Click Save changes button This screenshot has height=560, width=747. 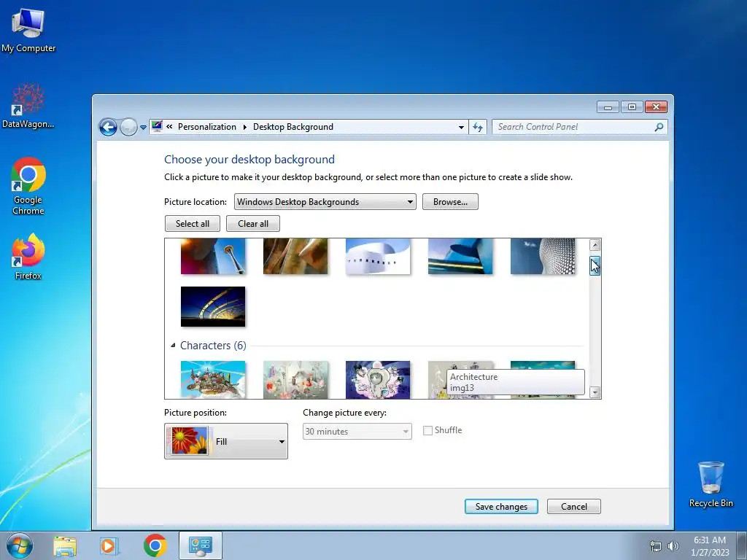(501, 507)
